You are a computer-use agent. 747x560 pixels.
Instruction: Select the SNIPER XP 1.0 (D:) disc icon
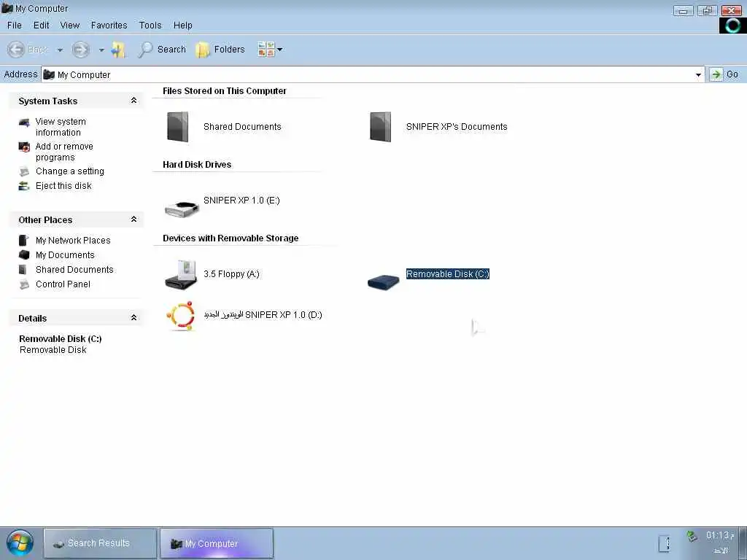(181, 316)
